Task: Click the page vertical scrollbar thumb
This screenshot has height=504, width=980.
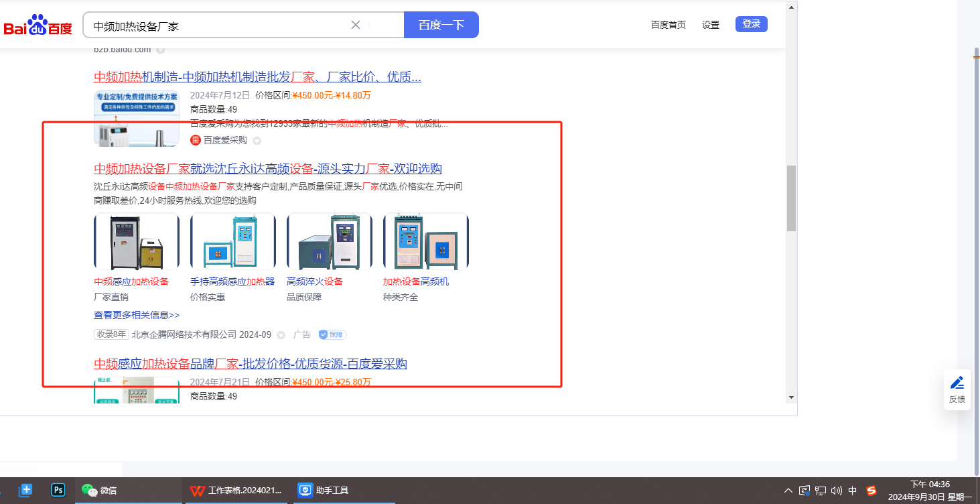Action: [x=792, y=198]
